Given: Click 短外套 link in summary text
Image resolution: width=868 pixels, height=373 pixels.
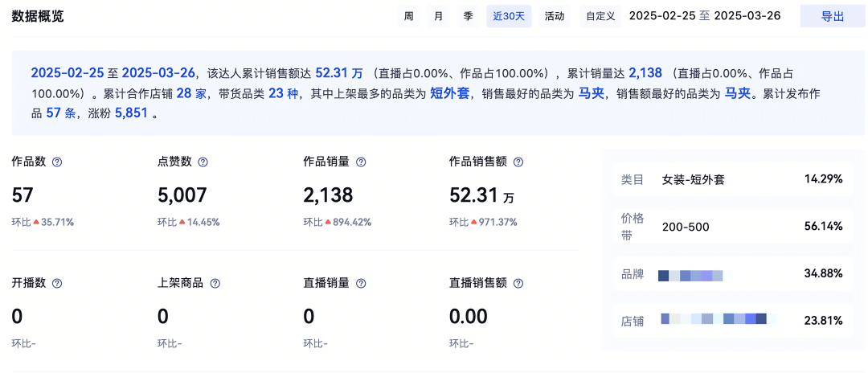Looking at the screenshot, I should point(450,93).
